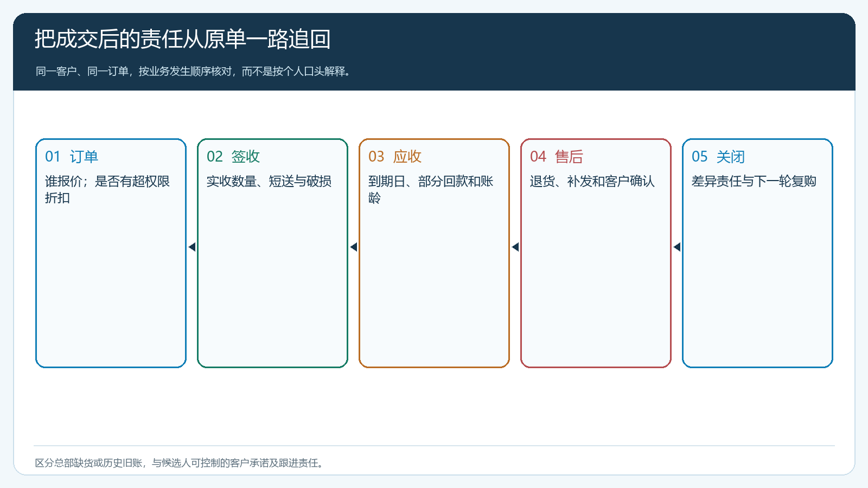
Task: Select the 01 订单 card heading
Action: (72, 157)
